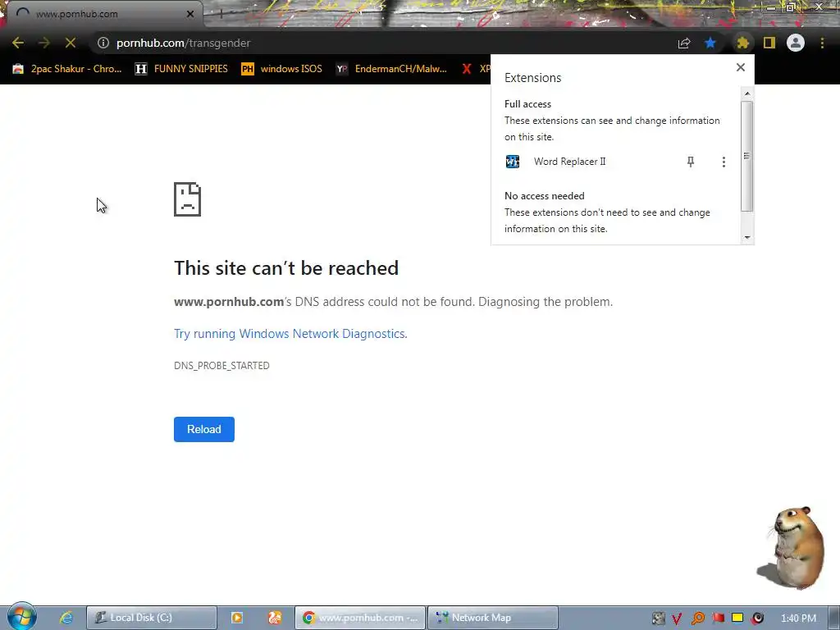The height and width of the screenshot is (630, 840).
Task: Open the windows ISOS bookmark
Action: coord(282,69)
